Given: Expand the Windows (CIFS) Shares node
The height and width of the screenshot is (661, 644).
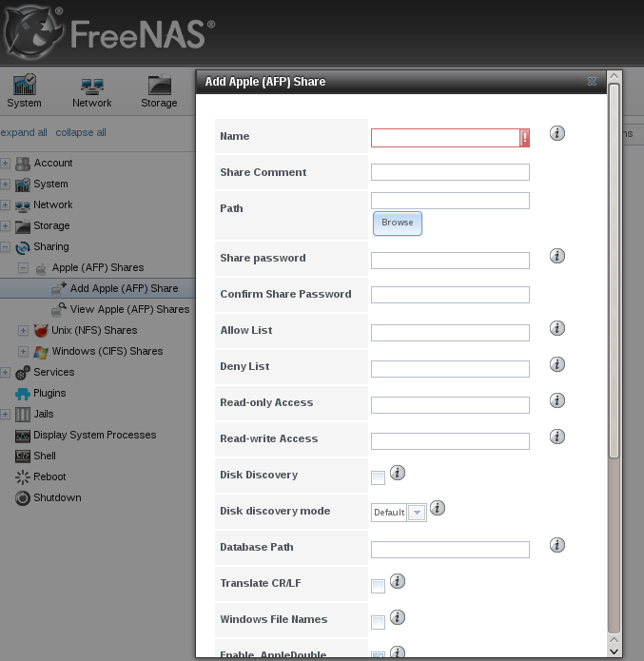Looking at the screenshot, I should (x=23, y=351).
